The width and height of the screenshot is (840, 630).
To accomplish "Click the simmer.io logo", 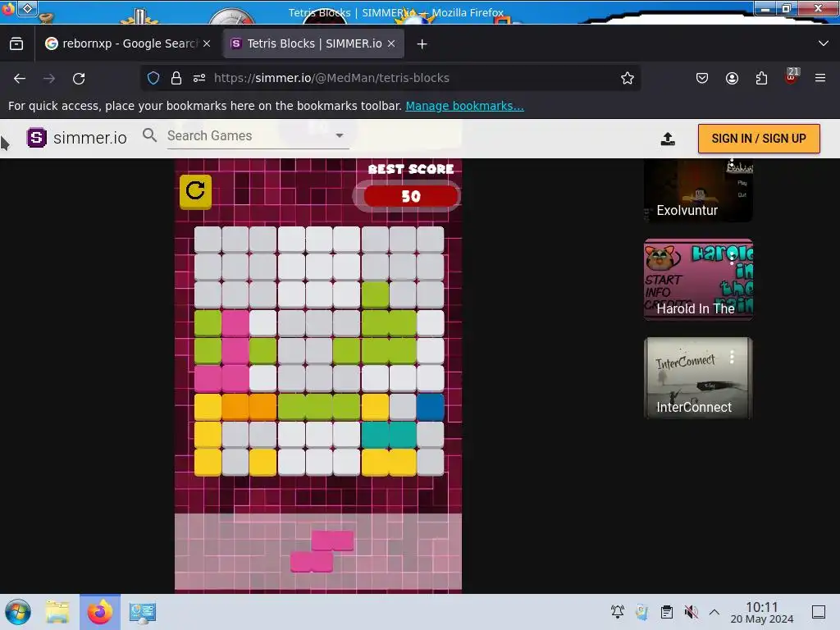I will point(76,138).
